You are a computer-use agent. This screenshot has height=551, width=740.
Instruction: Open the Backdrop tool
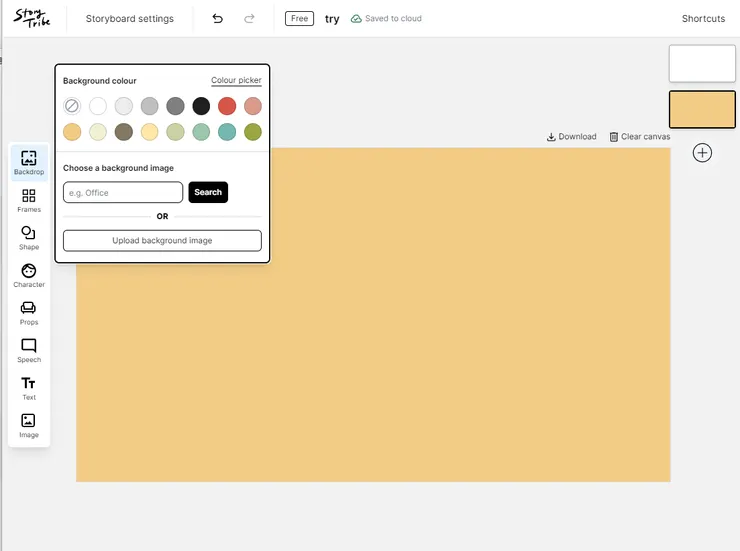tap(29, 162)
